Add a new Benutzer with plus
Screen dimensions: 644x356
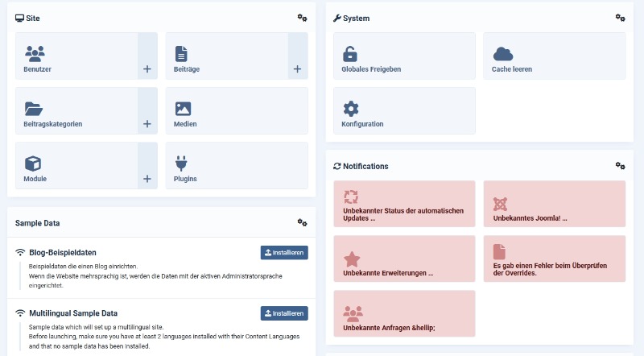(147, 69)
